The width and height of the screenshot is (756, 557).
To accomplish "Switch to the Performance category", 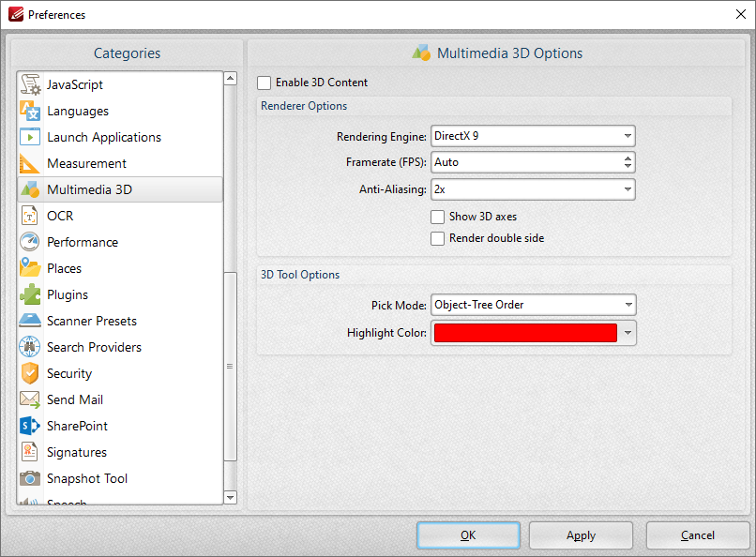I will pyautogui.click(x=121, y=242).
